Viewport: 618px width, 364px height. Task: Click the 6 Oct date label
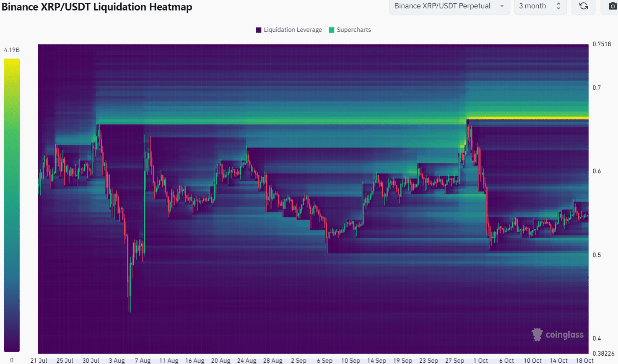click(x=506, y=360)
